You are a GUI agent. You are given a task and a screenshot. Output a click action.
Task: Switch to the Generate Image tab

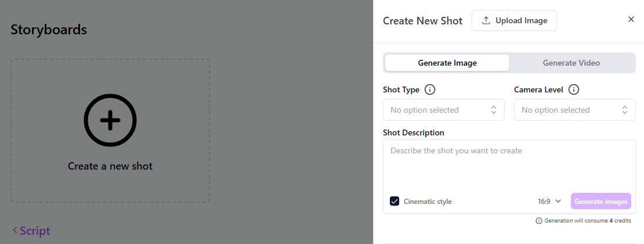coord(447,63)
